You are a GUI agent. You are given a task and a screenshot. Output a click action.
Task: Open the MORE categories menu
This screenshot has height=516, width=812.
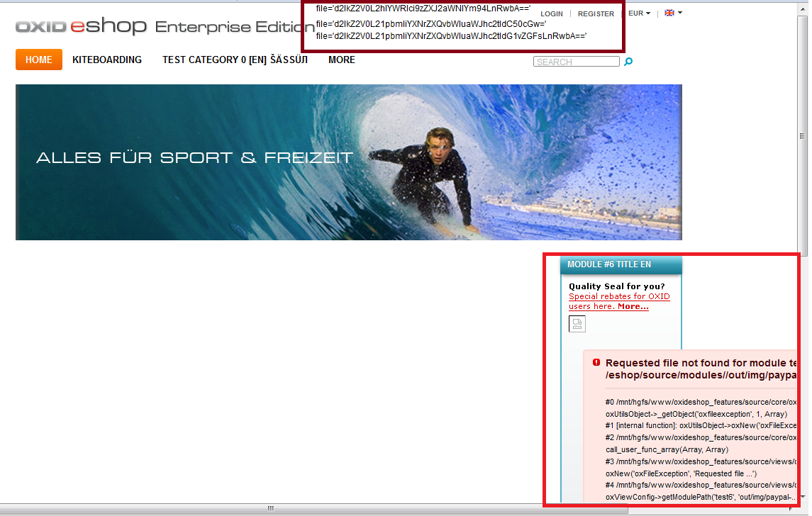[x=342, y=60]
